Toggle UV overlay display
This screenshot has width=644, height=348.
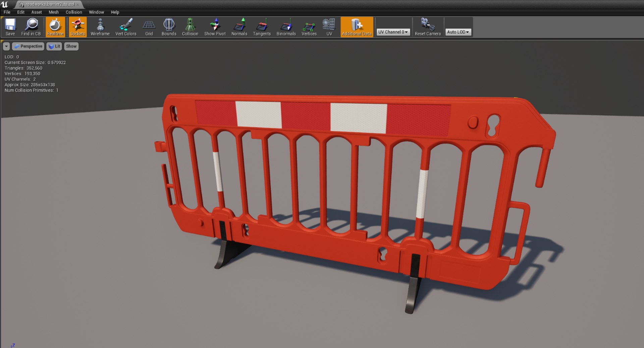coord(329,27)
